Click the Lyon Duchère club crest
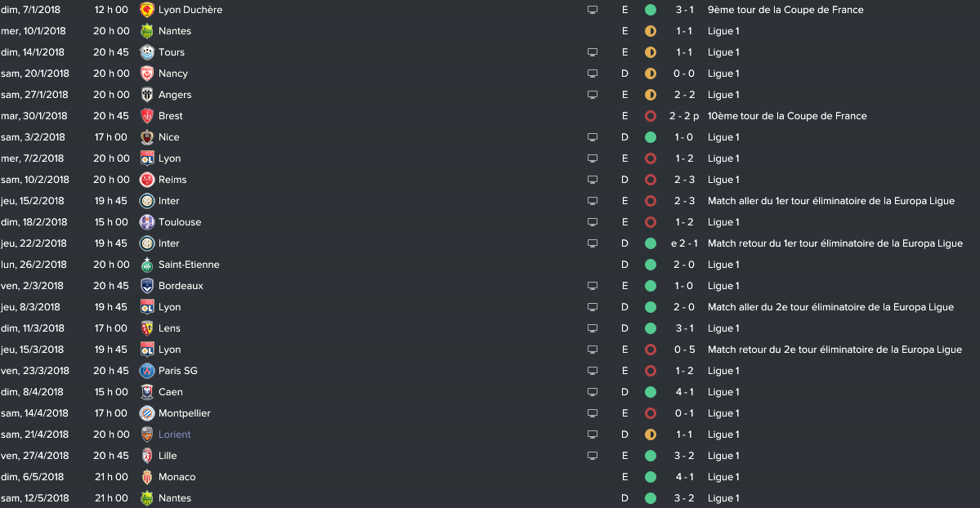The height and width of the screenshot is (508, 980). point(147,10)
